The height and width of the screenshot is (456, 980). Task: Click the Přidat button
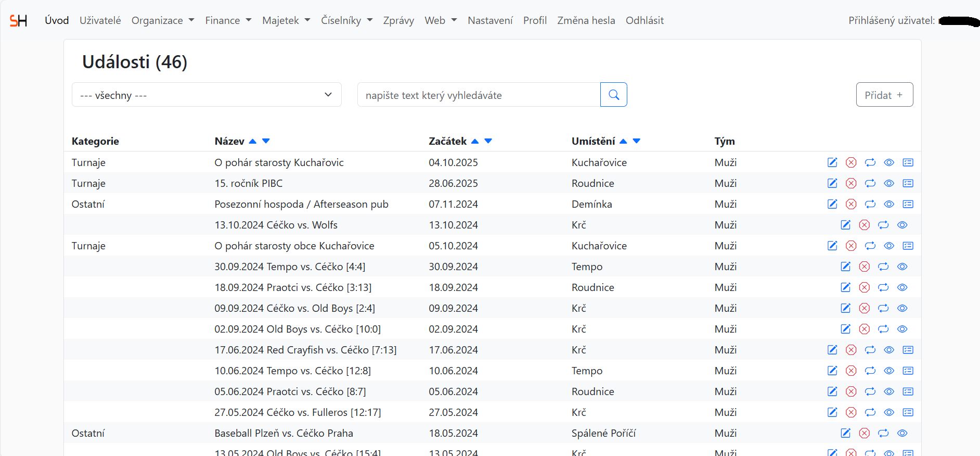(884, 95)
